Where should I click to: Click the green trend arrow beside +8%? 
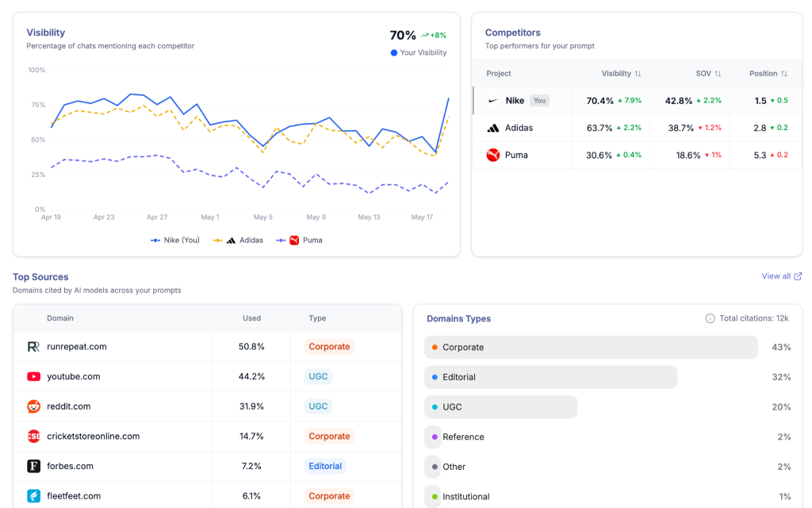425,35
